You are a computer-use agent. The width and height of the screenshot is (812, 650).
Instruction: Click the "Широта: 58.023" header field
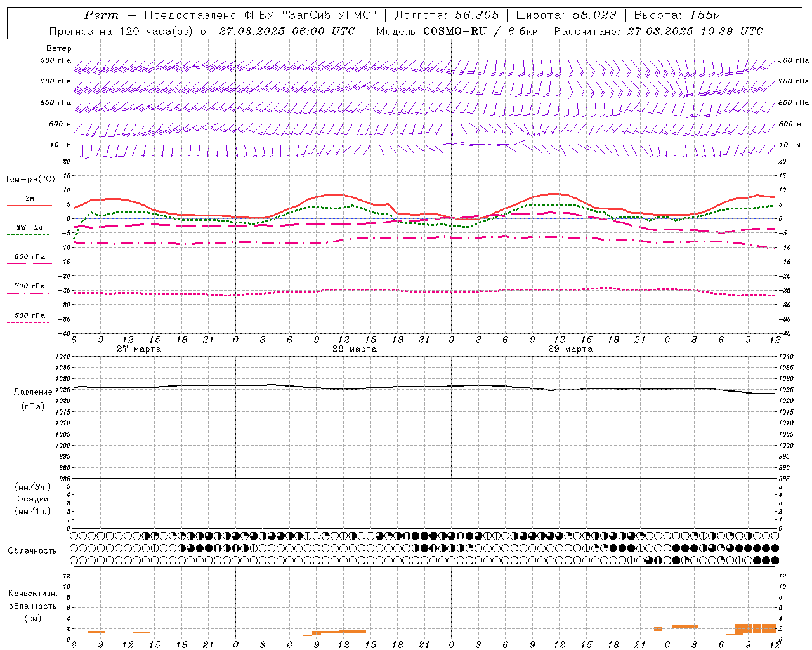click(x=566, y=15)
